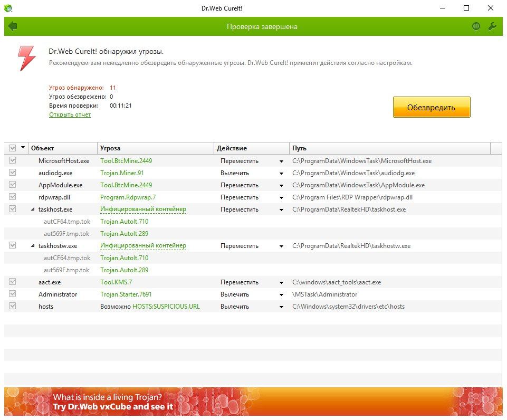The width and height of the screenshot is (507, 420).
Task: Select the Administrator object name
Action: 58,294
